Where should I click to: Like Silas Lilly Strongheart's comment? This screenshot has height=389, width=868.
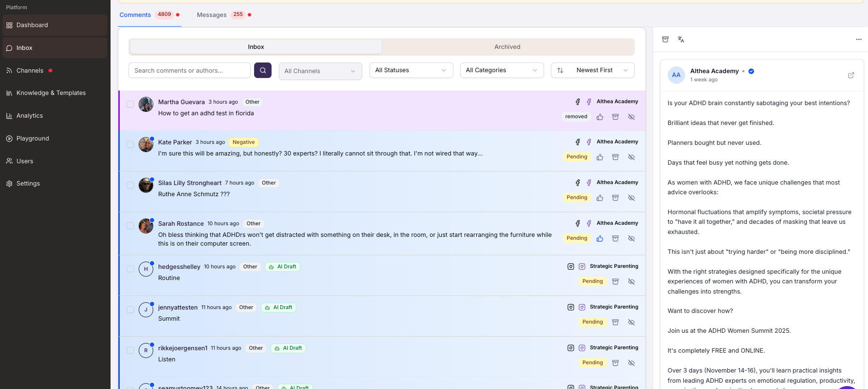600,198
